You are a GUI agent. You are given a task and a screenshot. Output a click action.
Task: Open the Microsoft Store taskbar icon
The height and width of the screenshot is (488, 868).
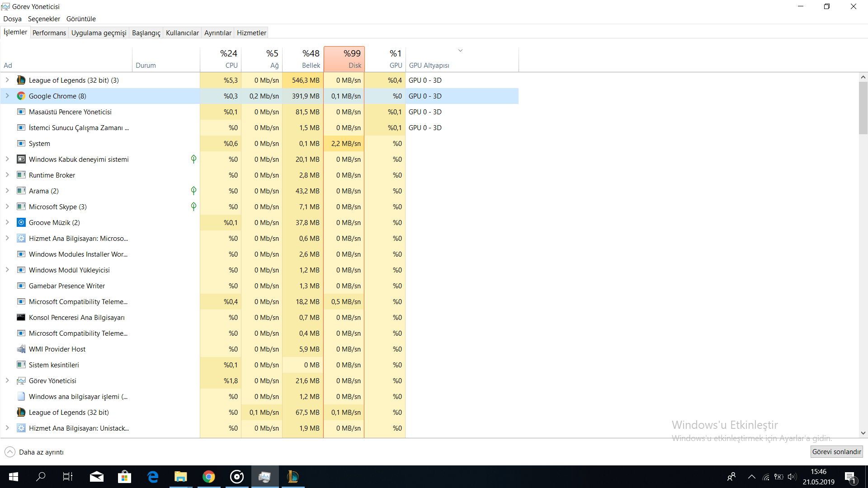tap(124, 477)
